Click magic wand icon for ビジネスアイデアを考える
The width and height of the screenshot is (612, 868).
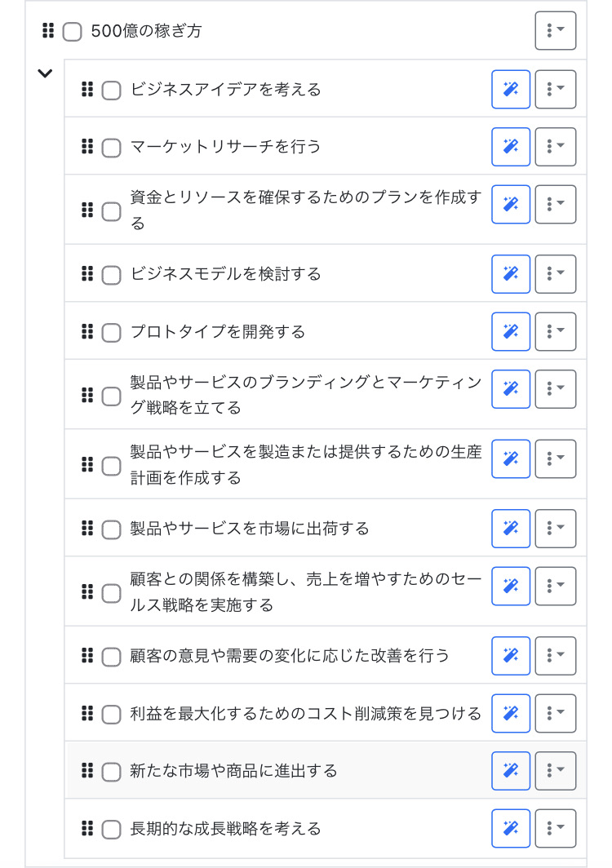511,89
